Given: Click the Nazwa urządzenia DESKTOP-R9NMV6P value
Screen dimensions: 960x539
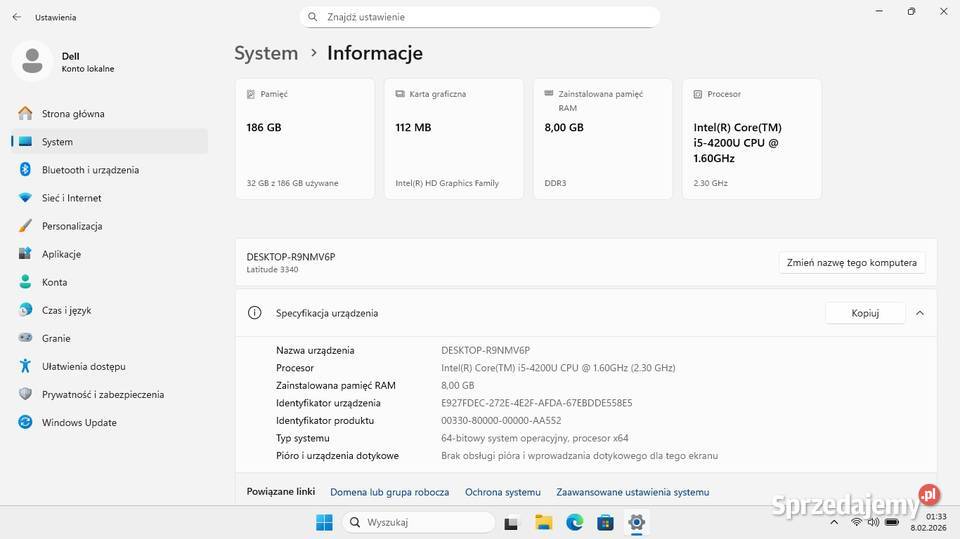Looking at the screenshot, I should point(486,350).
